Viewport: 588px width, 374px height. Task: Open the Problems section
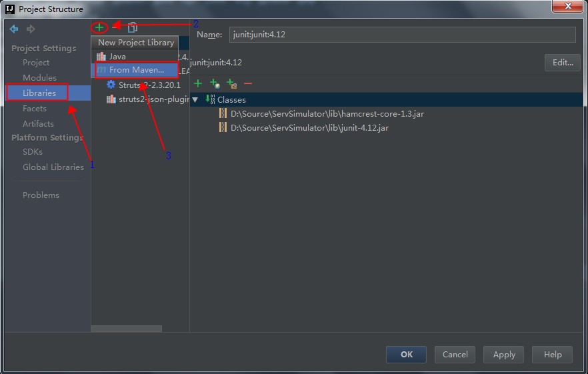[x=41, y=195]
